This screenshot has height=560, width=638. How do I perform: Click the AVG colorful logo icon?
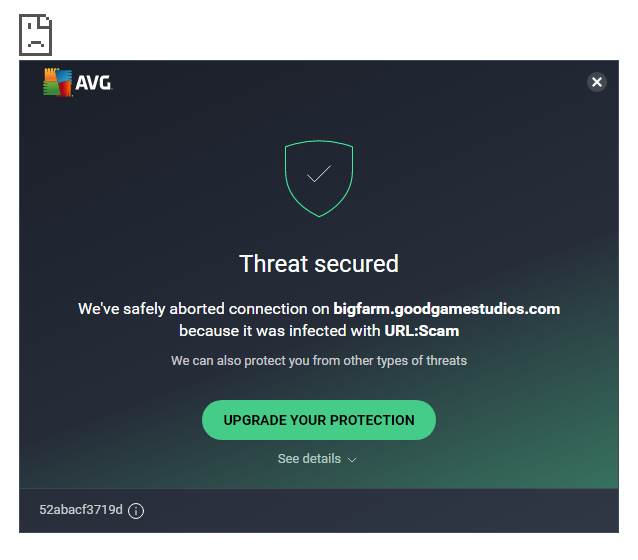tap(57, 83)
